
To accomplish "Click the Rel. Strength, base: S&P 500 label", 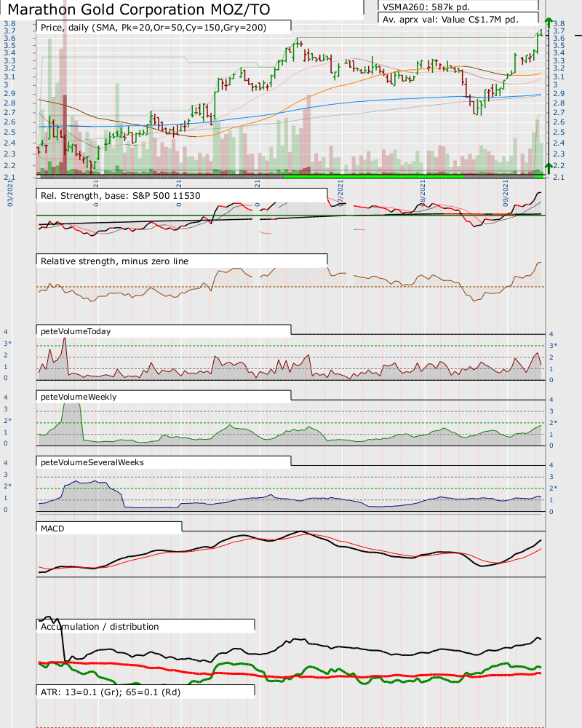I will (x=121, y=195).
